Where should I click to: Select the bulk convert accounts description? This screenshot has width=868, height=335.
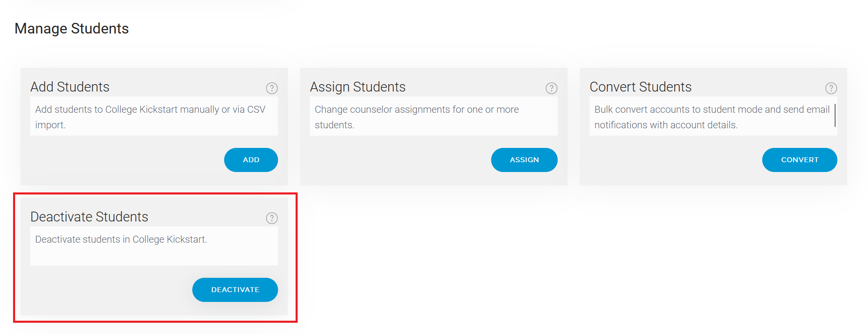click(712, 117)
